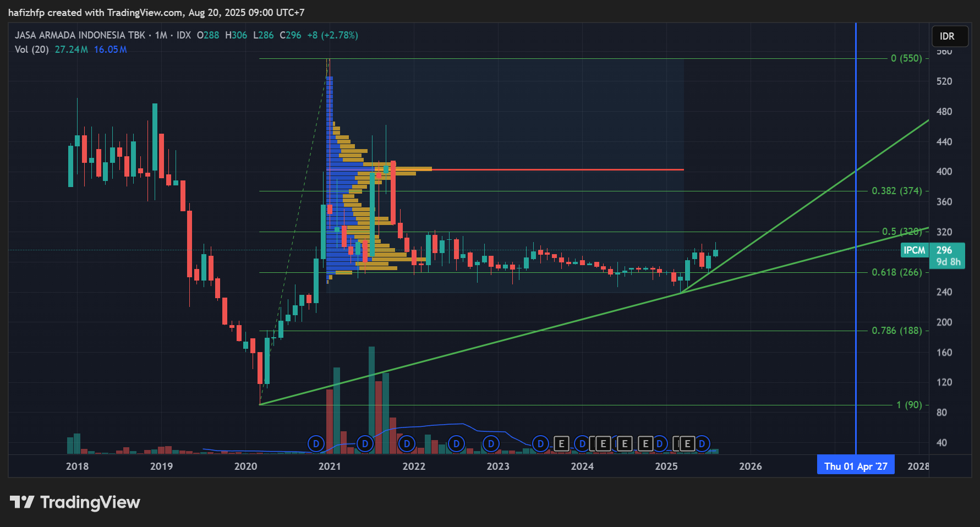Click the last earnings E marker in 2025
The height and width of the screenshot is (527, 980).
(687, 443)
